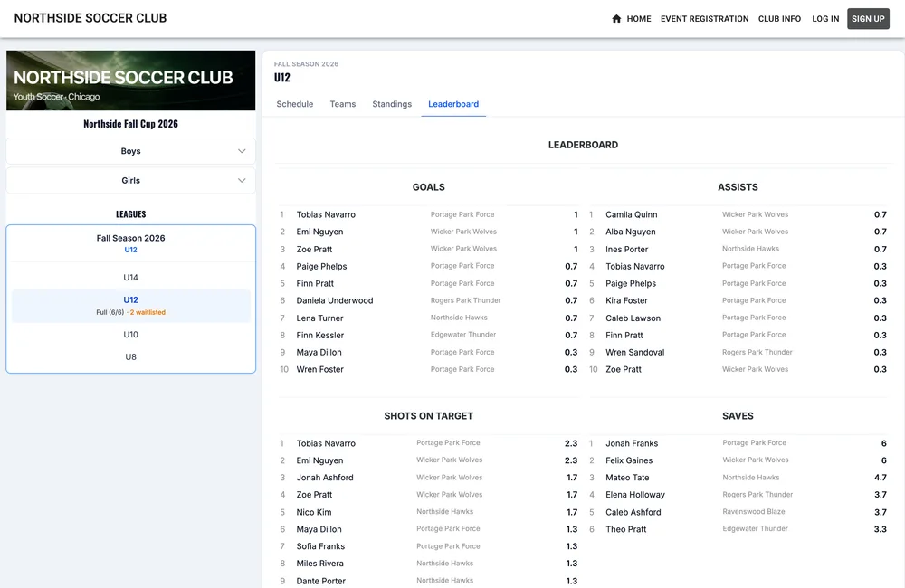Open the Club Info menu item
The image size is (905, 588).
[779, 18]
